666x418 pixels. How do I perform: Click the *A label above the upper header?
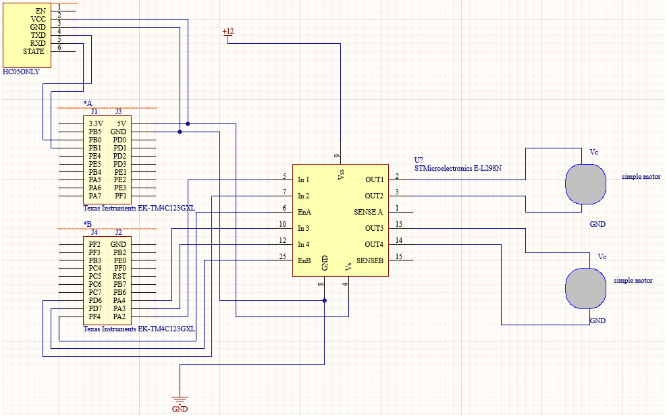click(87, 103)
